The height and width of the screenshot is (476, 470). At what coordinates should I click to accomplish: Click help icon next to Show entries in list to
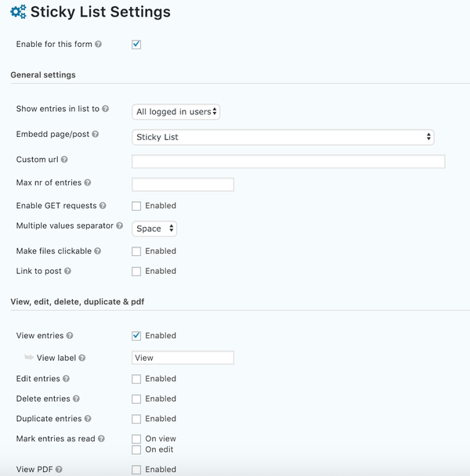(x=106, y=109)
